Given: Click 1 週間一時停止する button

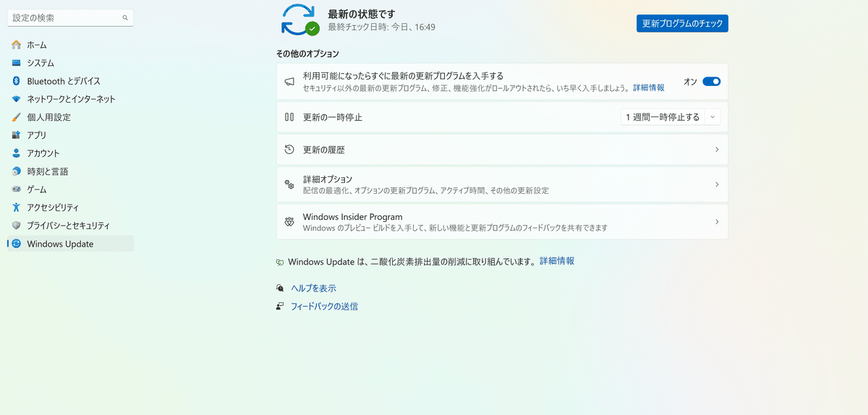Looking at the screenshot, I should click(x=663, y=117).
